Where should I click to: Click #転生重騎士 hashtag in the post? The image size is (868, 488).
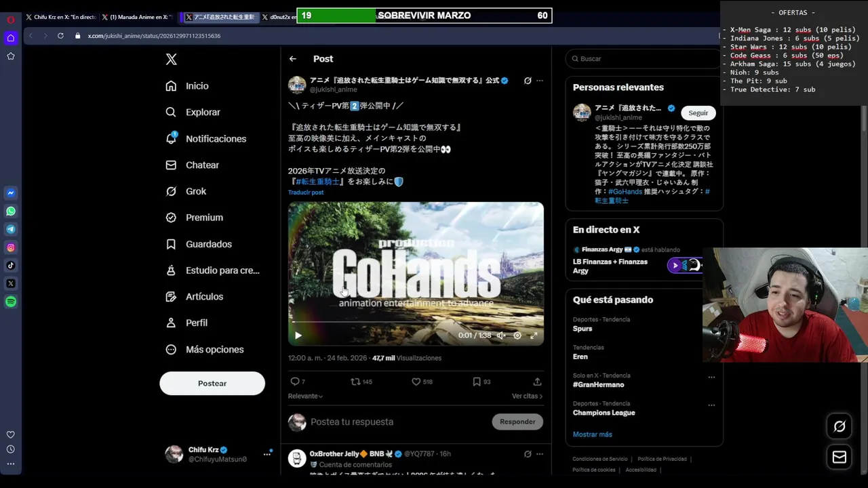317,182
